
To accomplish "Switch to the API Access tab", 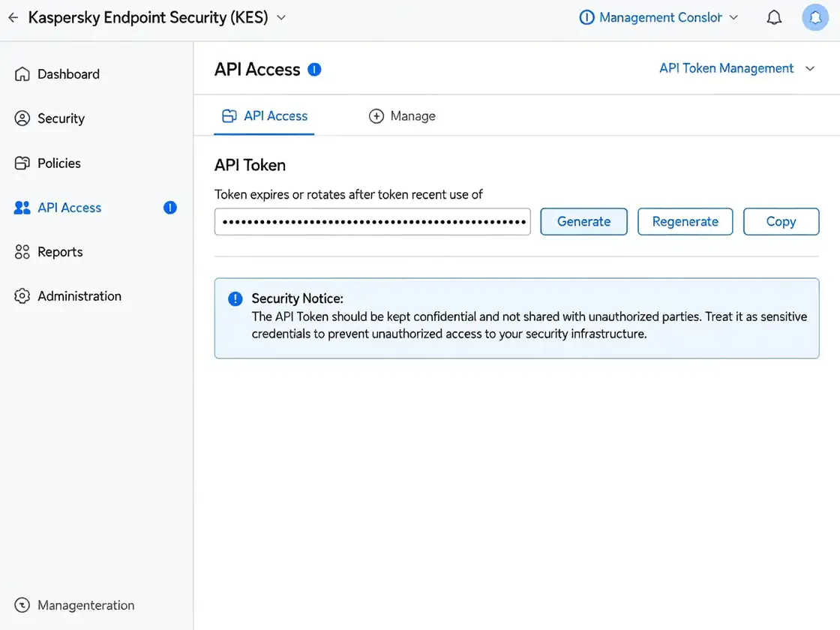I will pyautogui.click(x=264, y=115).
